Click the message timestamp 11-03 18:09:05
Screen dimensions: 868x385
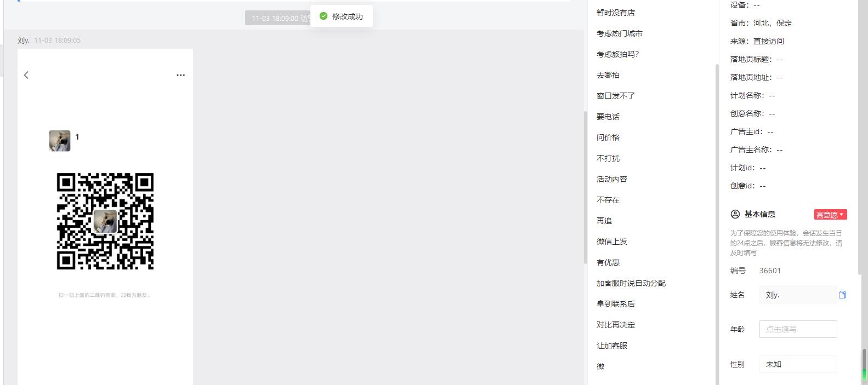[x=57, y=40]
